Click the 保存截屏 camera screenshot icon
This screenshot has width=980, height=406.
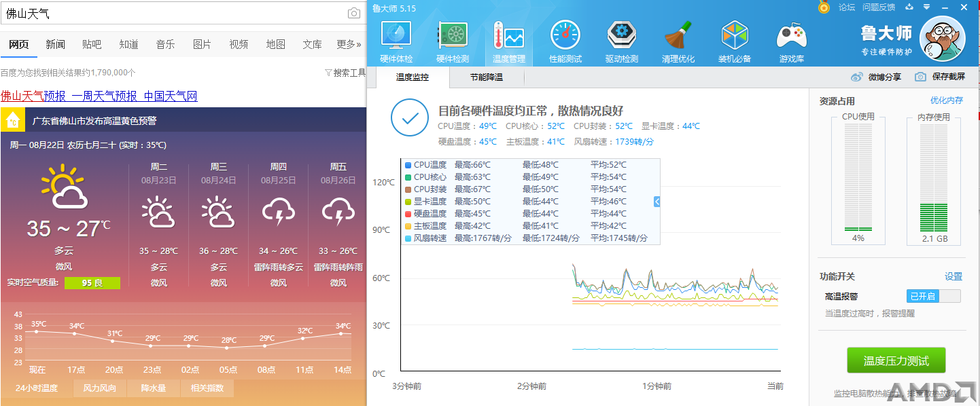click(921, 77)
